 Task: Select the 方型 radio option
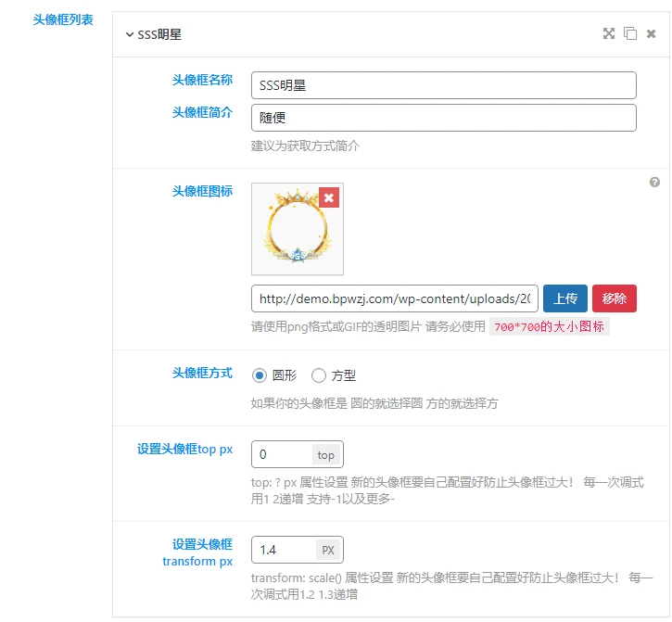coord(319,375)
